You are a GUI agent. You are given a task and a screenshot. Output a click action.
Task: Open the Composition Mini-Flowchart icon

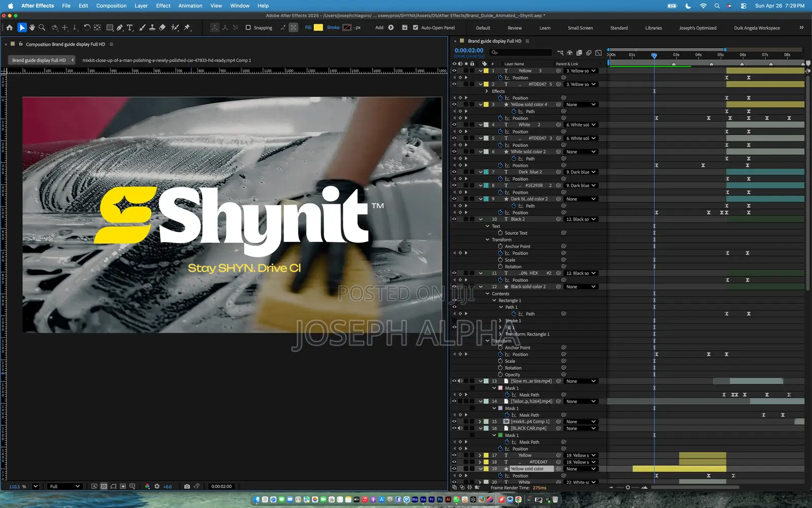pyautogui.click(x=560, y=52)
